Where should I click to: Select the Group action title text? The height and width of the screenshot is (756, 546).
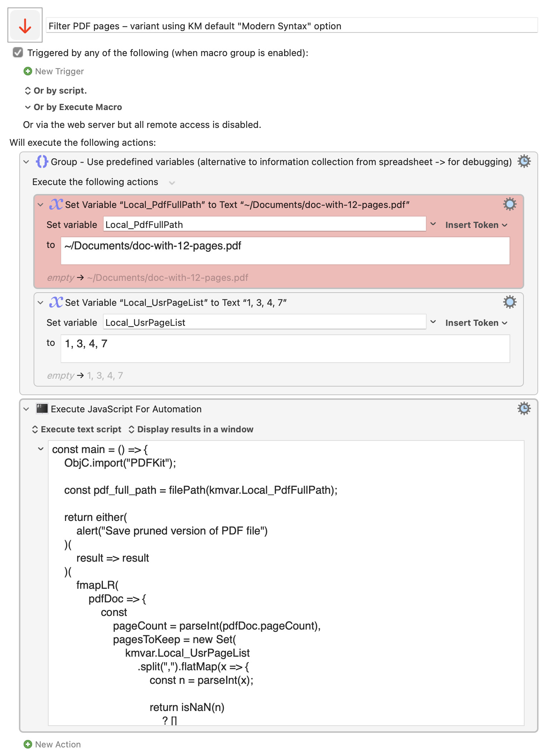click(x=281, y=162)
